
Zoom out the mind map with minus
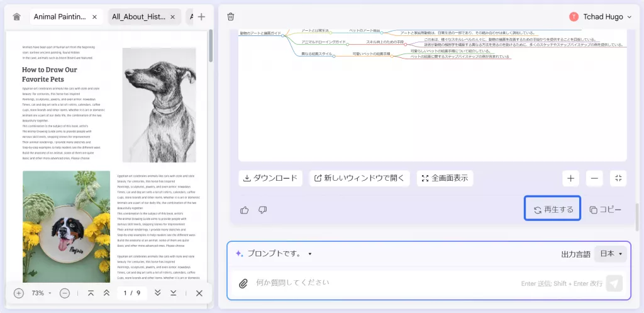pyautogui.click(x=594, y=178)
